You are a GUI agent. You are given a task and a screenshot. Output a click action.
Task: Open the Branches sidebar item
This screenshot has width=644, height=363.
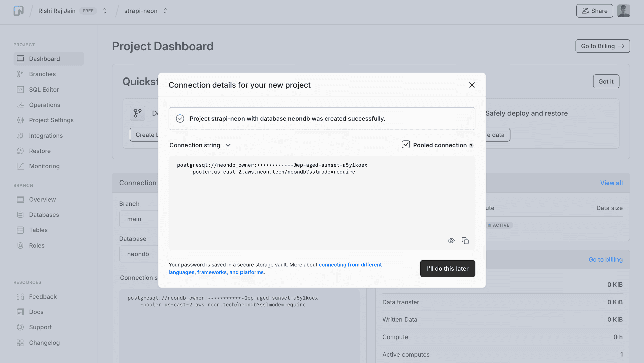click(42, 74)
